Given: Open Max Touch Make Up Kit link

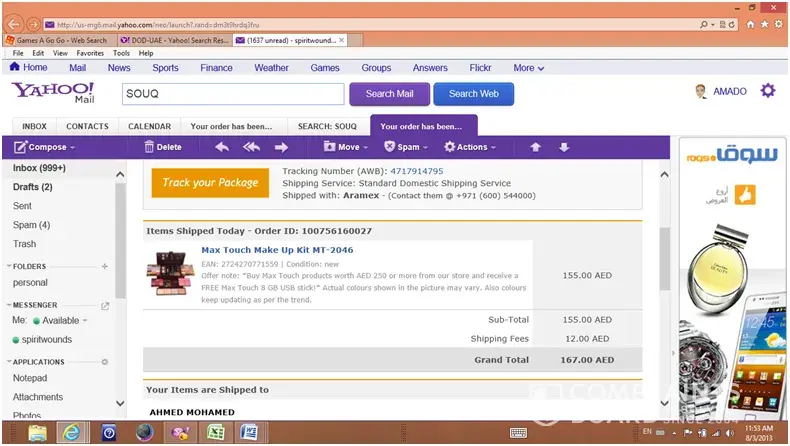Looking at the screenshot, I should coord(277,250).
